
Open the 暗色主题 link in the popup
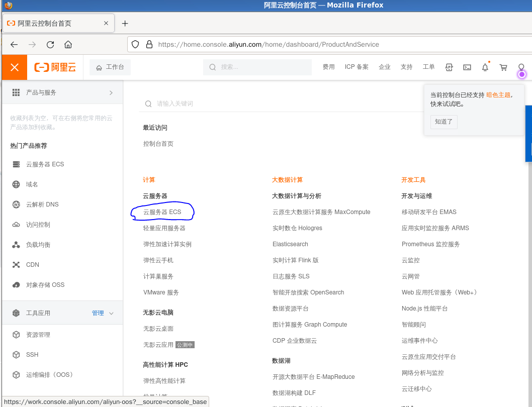(499, 93)
